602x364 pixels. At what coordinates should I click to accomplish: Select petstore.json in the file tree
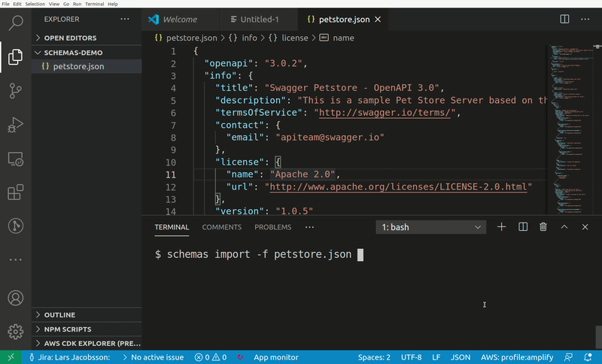point(87,66)
